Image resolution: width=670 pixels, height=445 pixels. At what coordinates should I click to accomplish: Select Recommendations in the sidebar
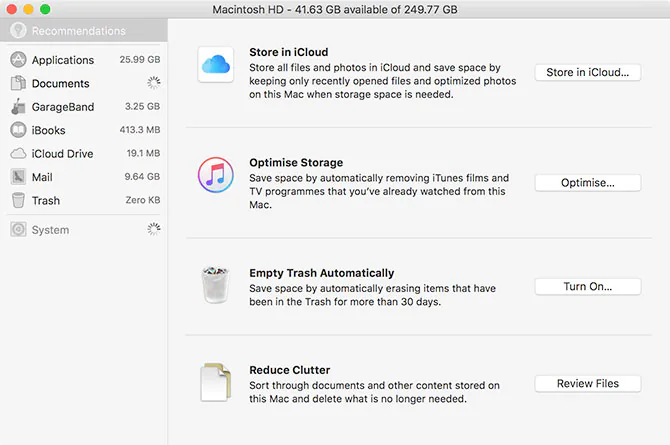[84, 30]
